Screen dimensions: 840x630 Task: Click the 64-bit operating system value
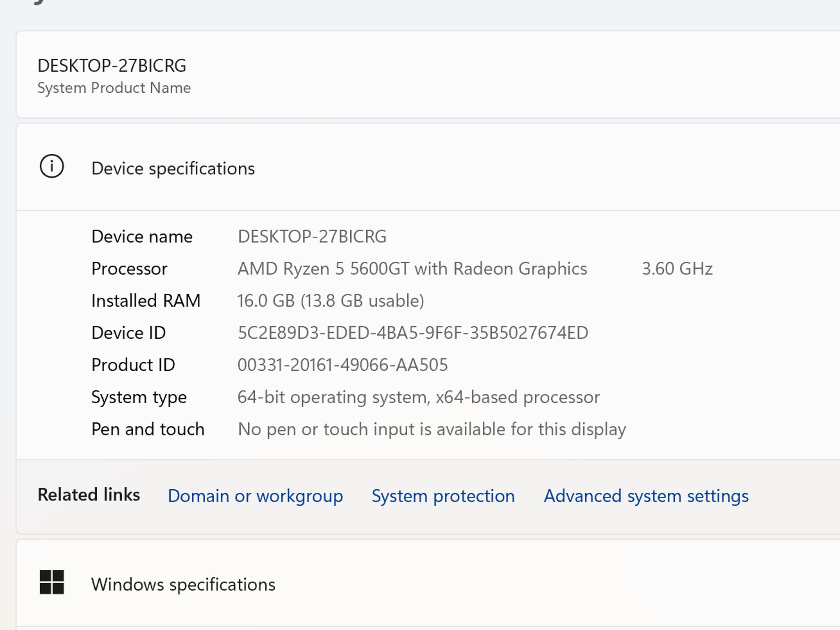pos(418,397)
